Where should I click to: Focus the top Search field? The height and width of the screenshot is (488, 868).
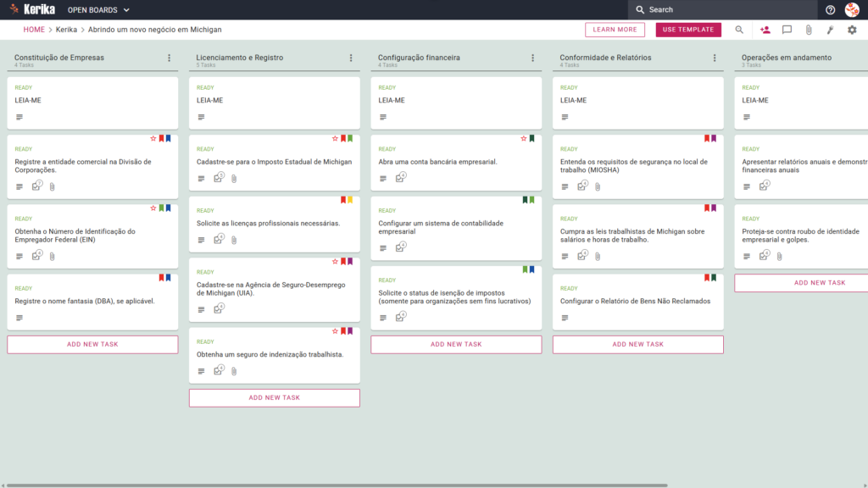tap(722, 10)
